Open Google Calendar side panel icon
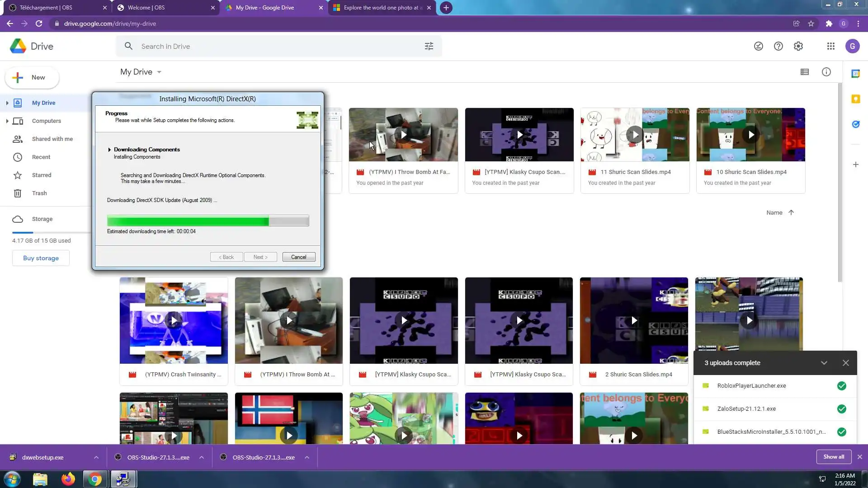 (x=855, y=74)
